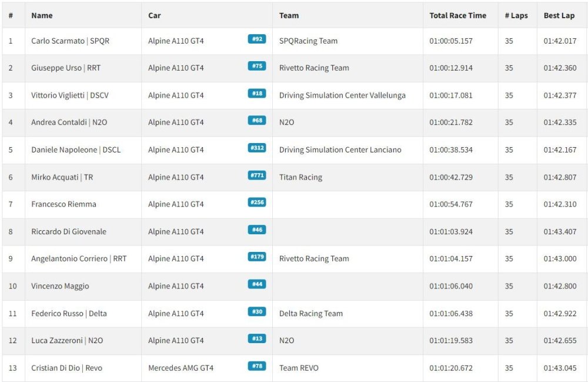The height and width of the screenshot is (382, 588).
Task: Click the Delta Racing Team cell
Action: coord(311,313)
